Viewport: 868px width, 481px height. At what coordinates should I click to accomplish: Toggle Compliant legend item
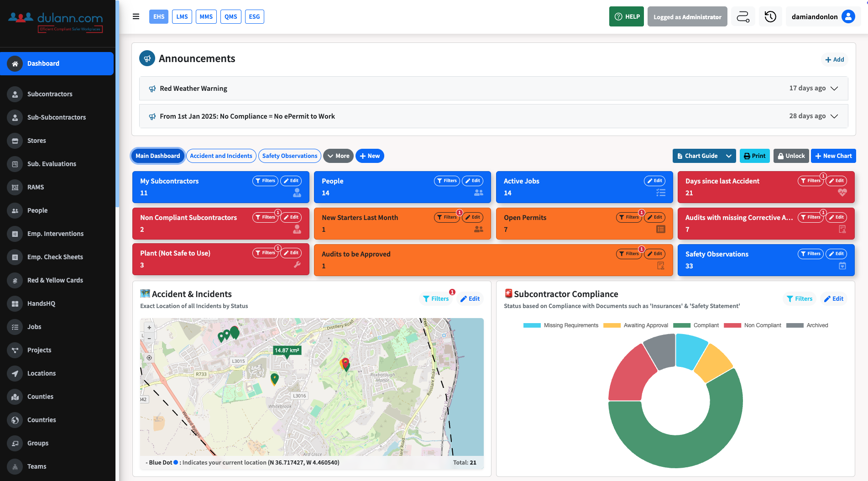[695, 325]
